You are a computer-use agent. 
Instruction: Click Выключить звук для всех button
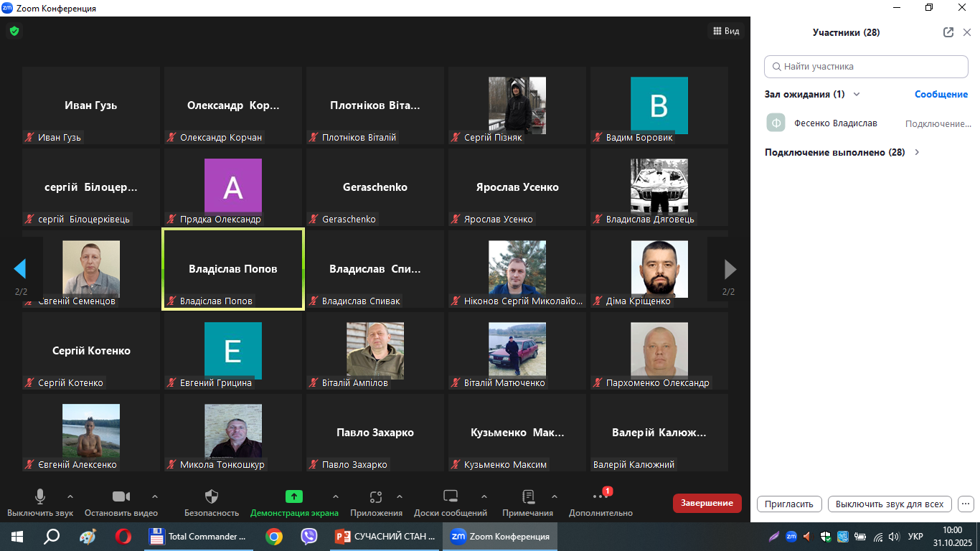click(890, 504)
